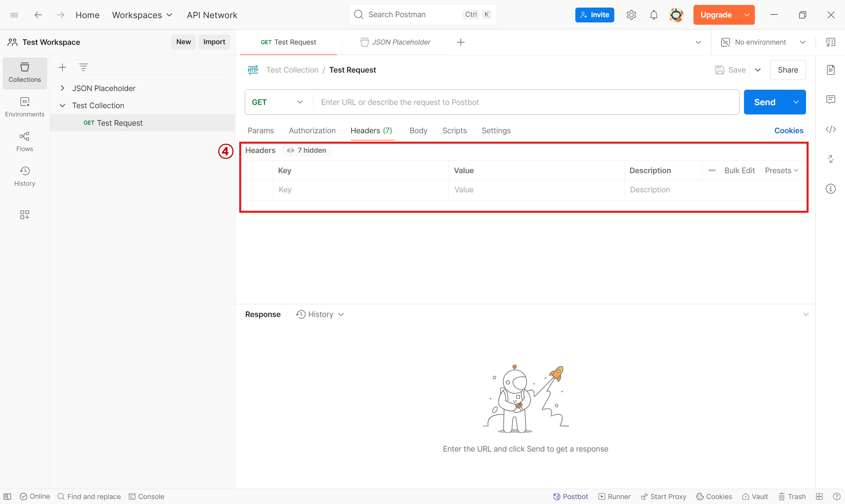Click the column options three-dots icon
Image resolution: width=845 pixels, height=504 pixels.
(x=712, y=170)
